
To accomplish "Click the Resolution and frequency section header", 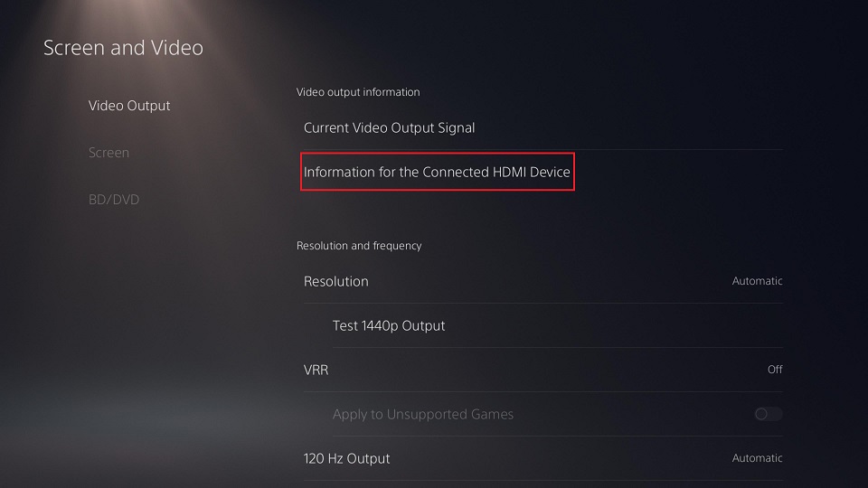I will 359,246.
